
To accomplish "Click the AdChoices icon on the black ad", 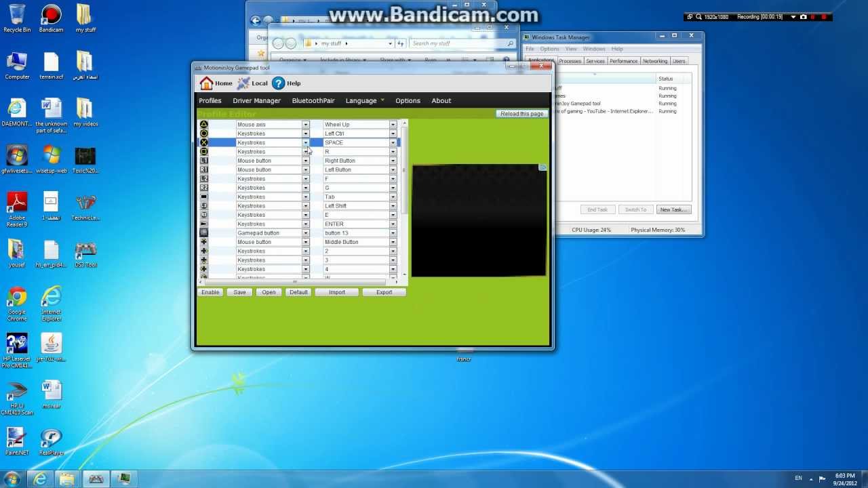I will 542,167.
